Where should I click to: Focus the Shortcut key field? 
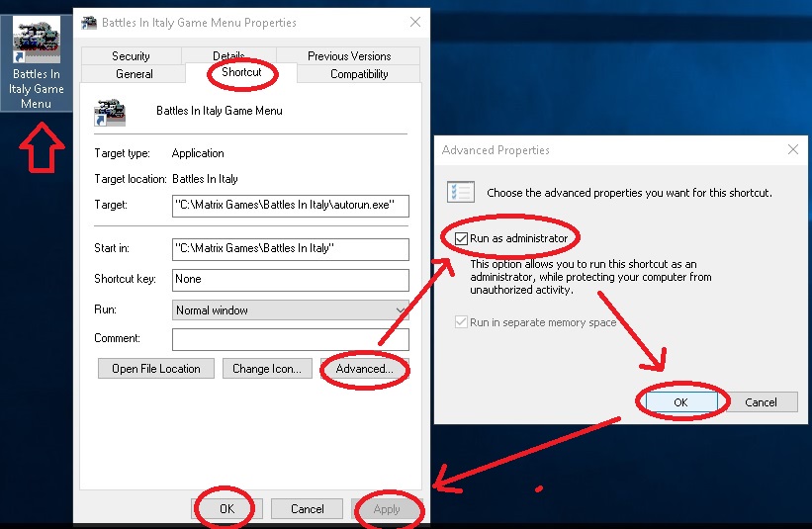pyautogui.click(x=291, y=280)
